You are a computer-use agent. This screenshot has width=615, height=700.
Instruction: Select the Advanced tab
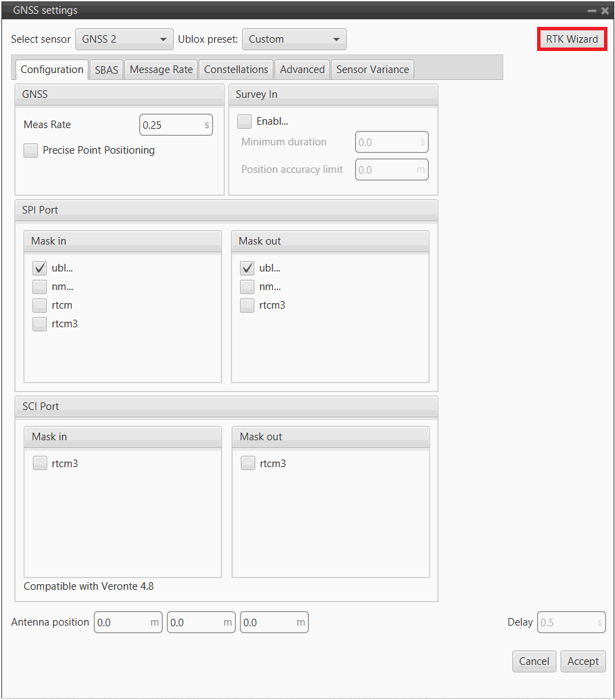[302, 70]
